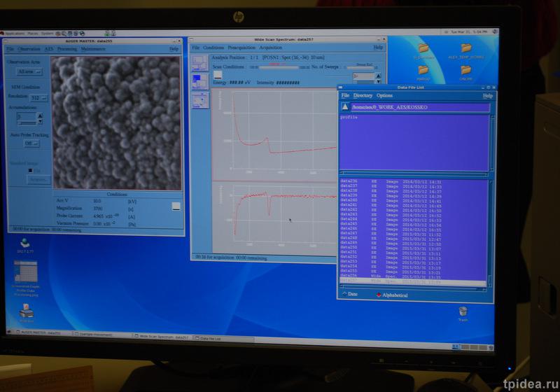Open Conditions menu in Wide Scan Spectrum window
The width and height of the screenshot is (560, 392).
coord(213,48)
